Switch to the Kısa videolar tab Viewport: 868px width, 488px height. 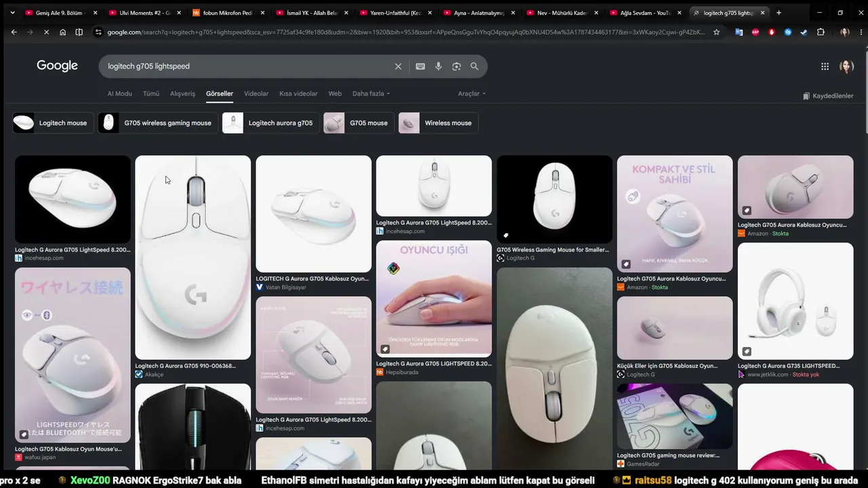[x=298, y=94]
